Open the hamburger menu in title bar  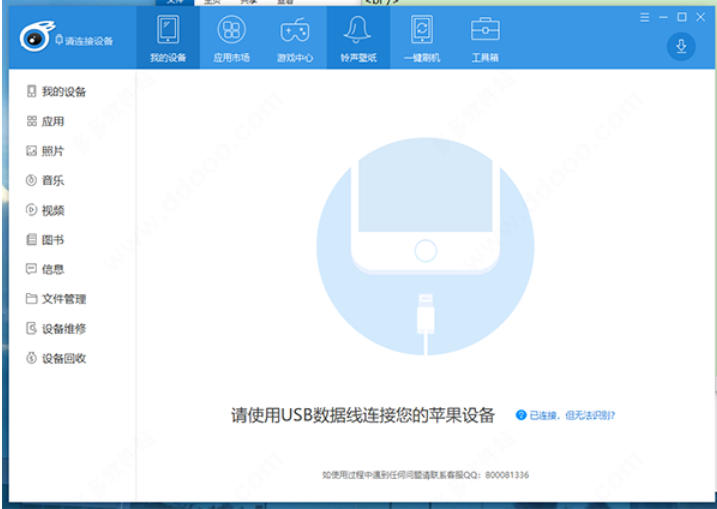tap(645, 17)
